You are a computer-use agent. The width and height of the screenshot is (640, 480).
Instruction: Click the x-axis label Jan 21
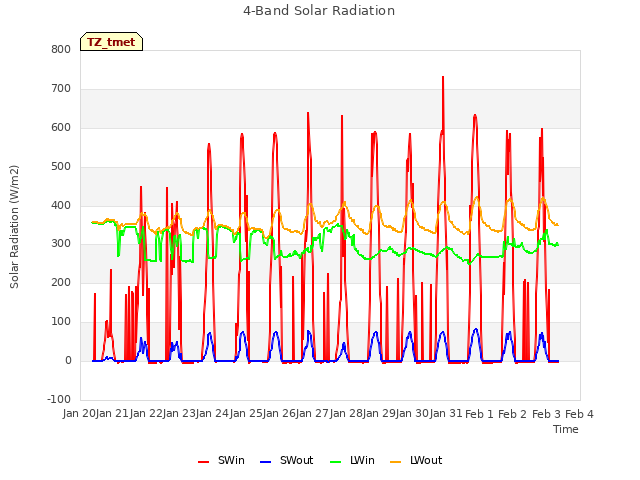pyautogui.click(x=113, y=414)
